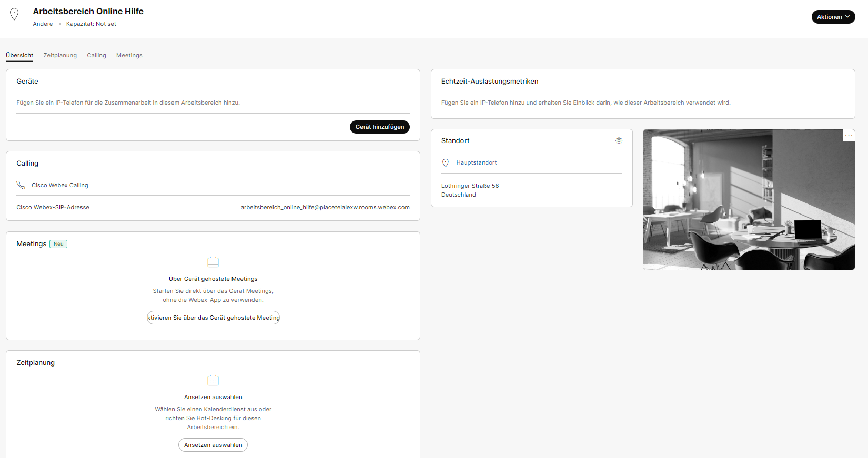Screen dimensions: 868x458
Task: Click the location pin icon beside Arbeitsbereich title
Action: (14, 14)
